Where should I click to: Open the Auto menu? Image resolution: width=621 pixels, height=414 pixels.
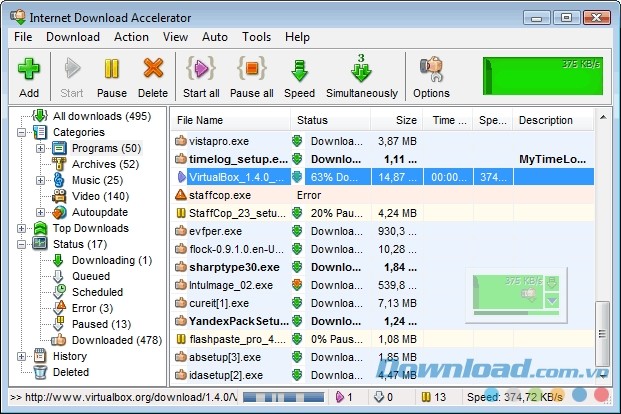215,37
